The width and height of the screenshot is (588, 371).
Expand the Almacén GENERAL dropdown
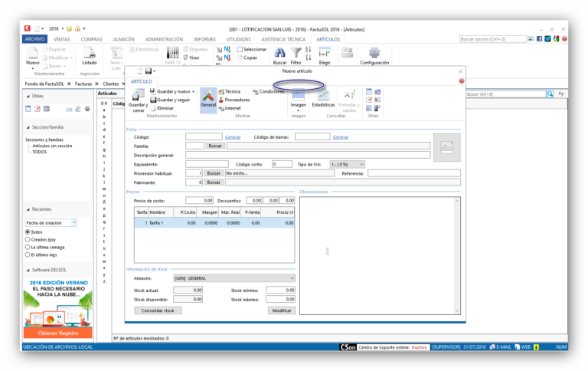(234, 278)
